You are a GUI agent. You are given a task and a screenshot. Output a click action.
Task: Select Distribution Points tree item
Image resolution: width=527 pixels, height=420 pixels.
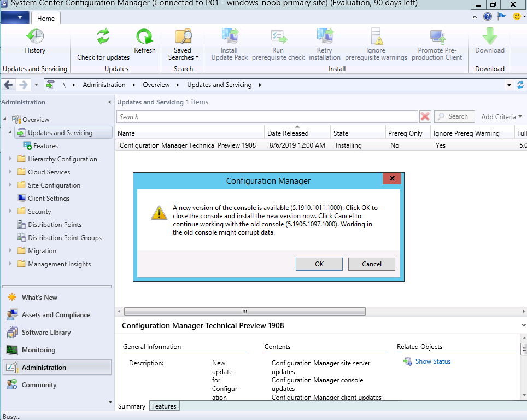click(55, 225)
